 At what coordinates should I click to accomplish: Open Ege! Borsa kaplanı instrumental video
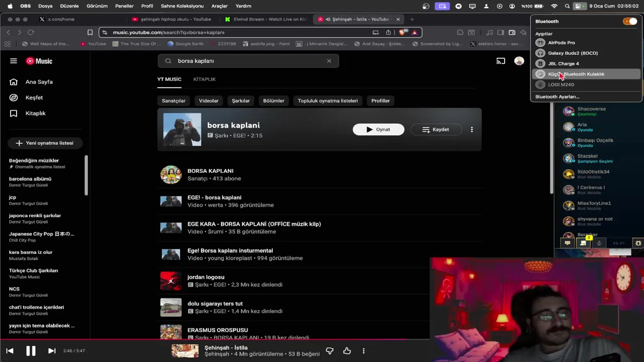point(230,250)
